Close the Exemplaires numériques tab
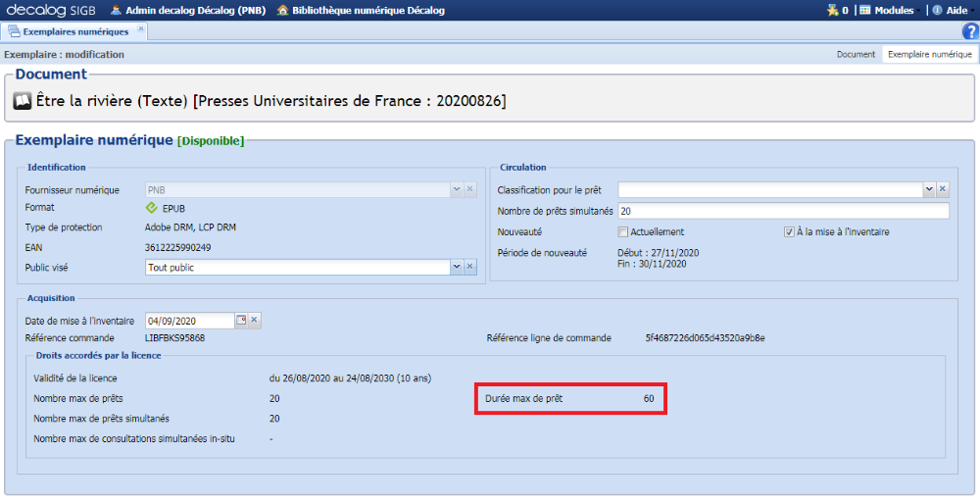Viewport: 980px width, 504px height. click(140, 30)
